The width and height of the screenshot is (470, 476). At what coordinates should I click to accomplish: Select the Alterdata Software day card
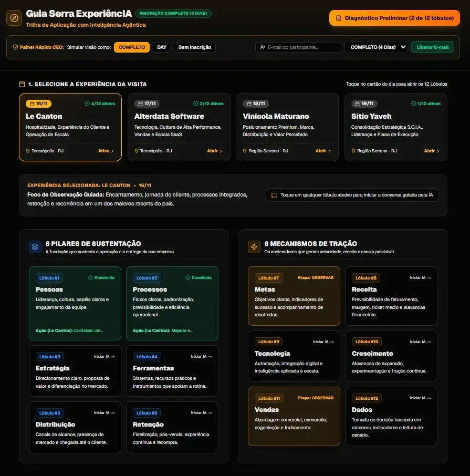179,127
